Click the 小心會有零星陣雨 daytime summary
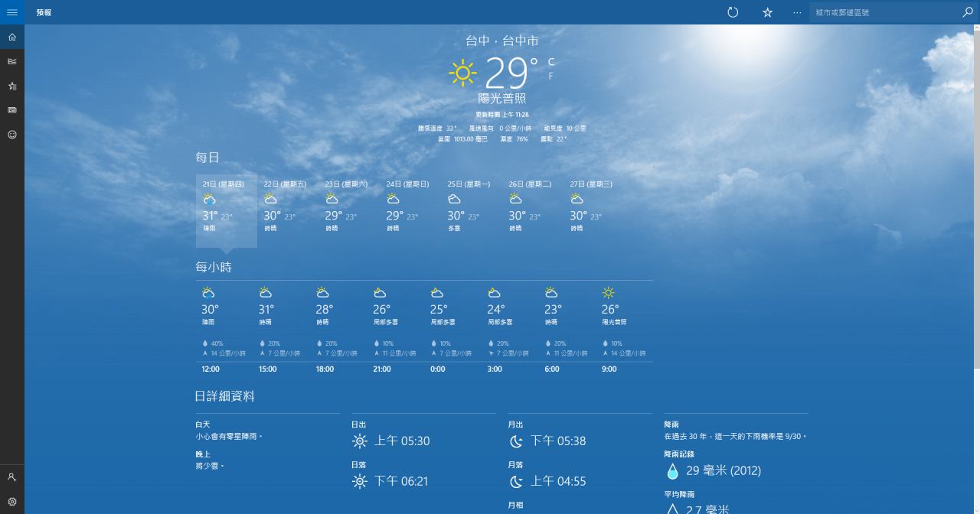This screenshot has height=514, width=980. [x=229, y=437]
